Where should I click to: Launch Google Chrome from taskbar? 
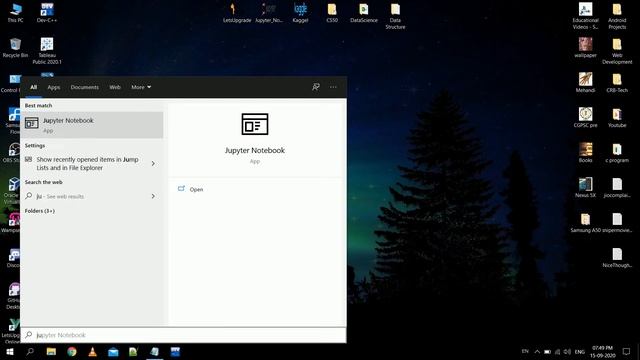(72, 351)
